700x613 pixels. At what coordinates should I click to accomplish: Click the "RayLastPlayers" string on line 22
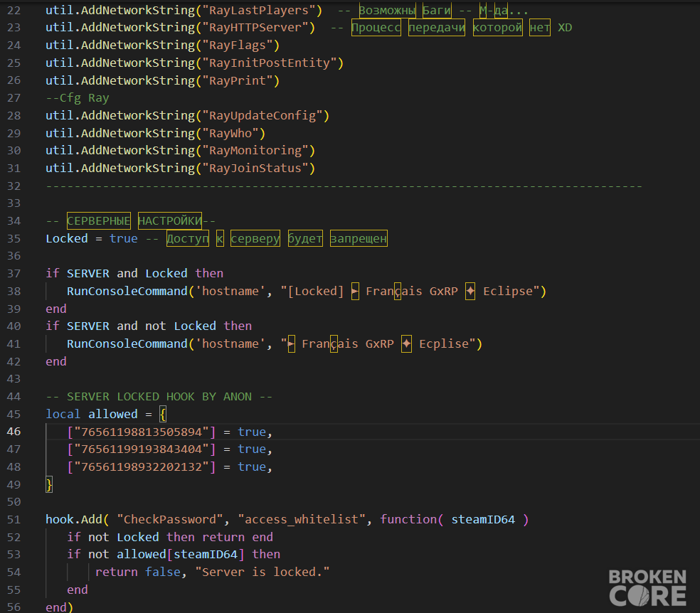click(x=259, y=10)
